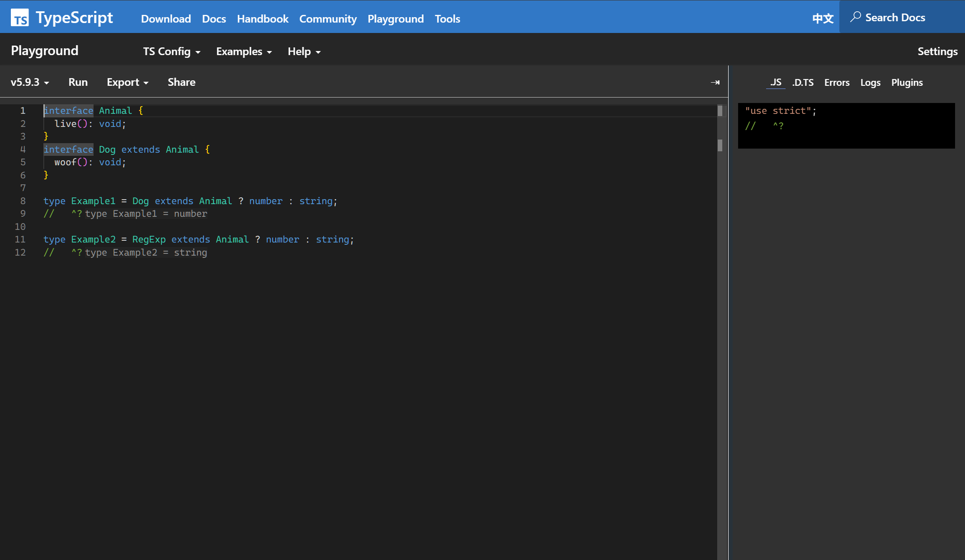Click the Share button
Viewport: 965px width, 560px height.
tap(181, 82)
